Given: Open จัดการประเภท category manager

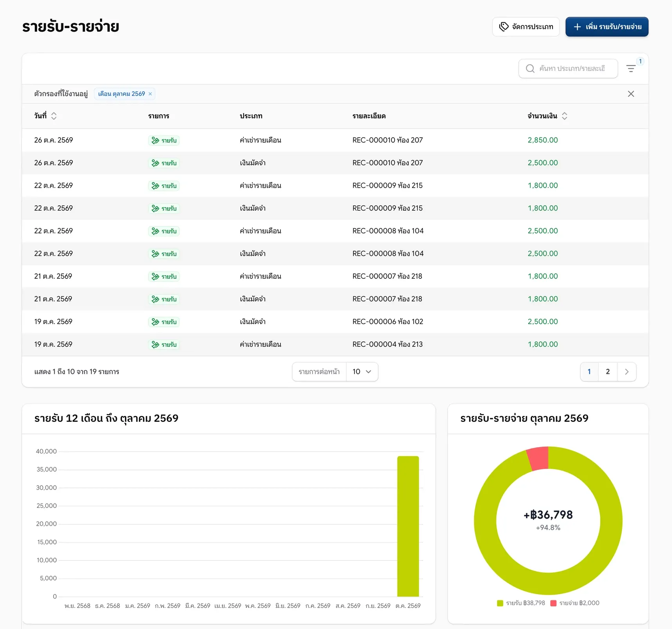Looking at the screenshot, I should click(x=526, y=27).
